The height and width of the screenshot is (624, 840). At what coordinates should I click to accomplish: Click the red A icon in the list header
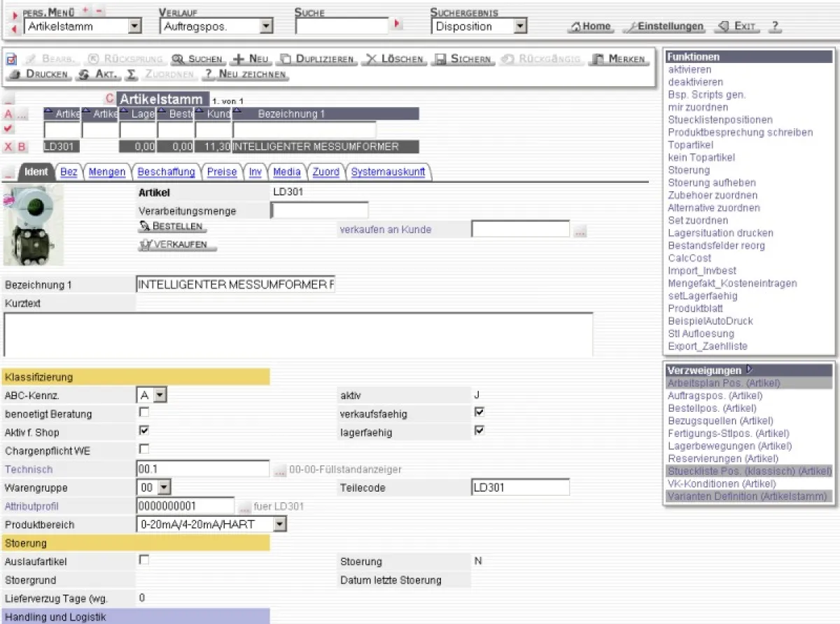[8, 113]
